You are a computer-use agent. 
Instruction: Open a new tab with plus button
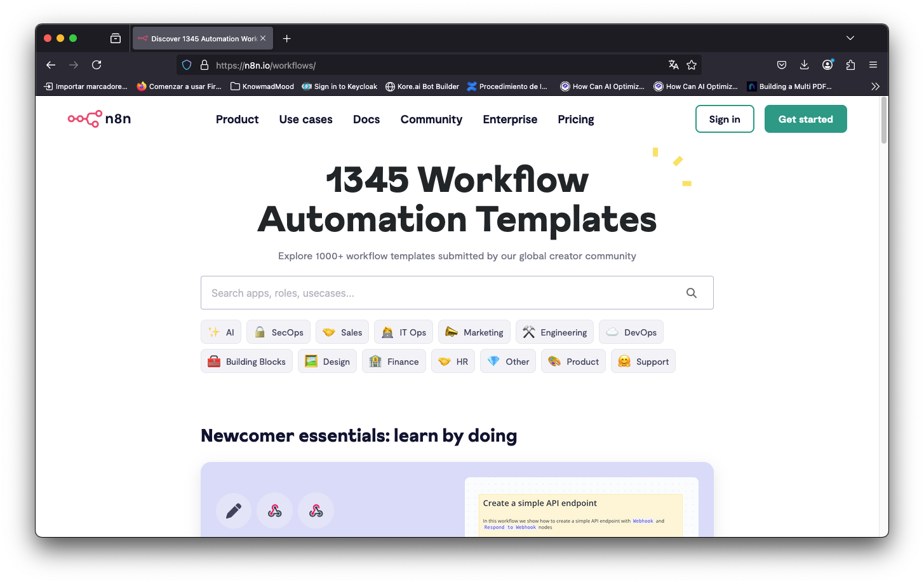click(x=287, y=38)
